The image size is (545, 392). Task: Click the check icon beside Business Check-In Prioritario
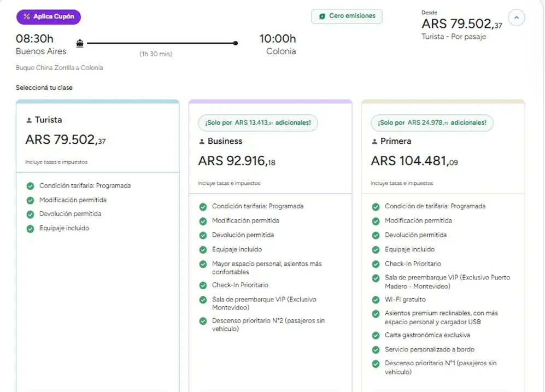pyautogui.click(x=203, y=285)
